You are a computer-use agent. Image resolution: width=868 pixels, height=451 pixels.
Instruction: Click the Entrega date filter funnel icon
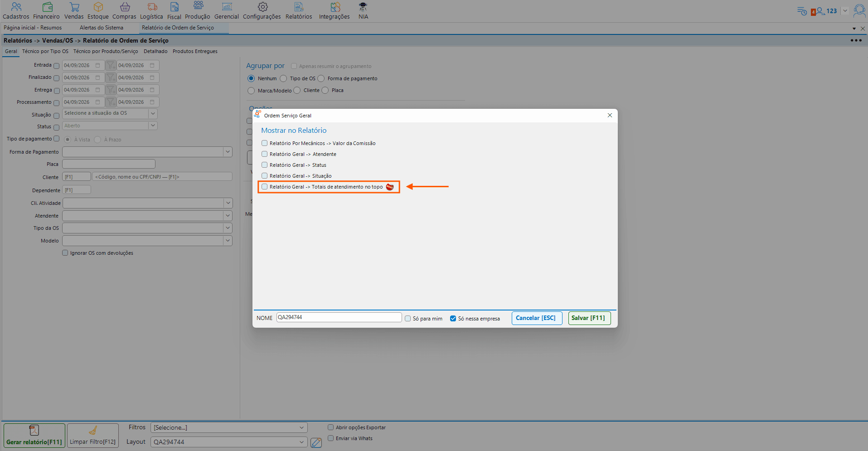[x=111, y=90]
